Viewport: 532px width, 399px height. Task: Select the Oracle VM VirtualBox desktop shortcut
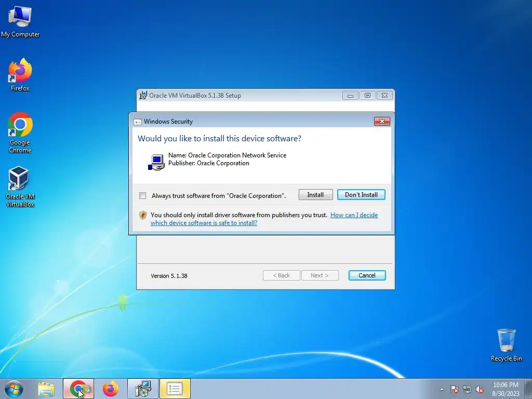(x=20, y=187)
